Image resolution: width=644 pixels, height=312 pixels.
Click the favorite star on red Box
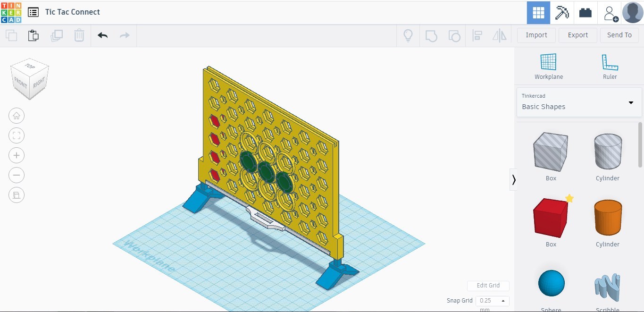click(x=569, y=198)
